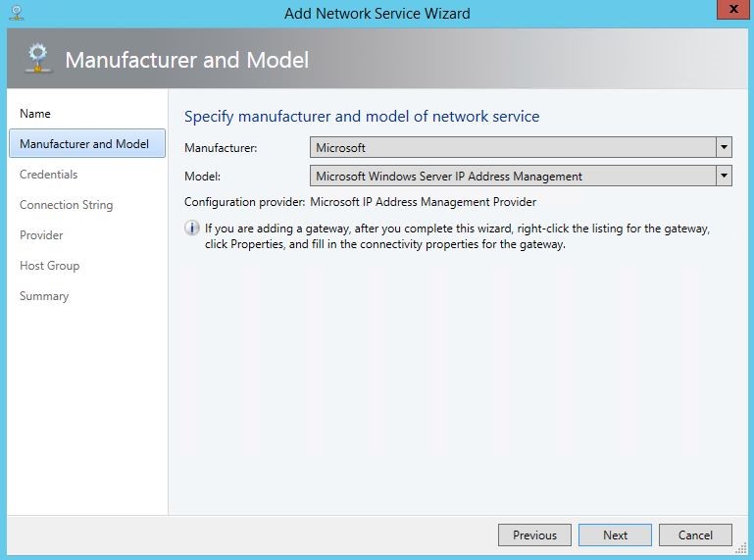
Task: Select the Host Group step
Action: [50, 266]
